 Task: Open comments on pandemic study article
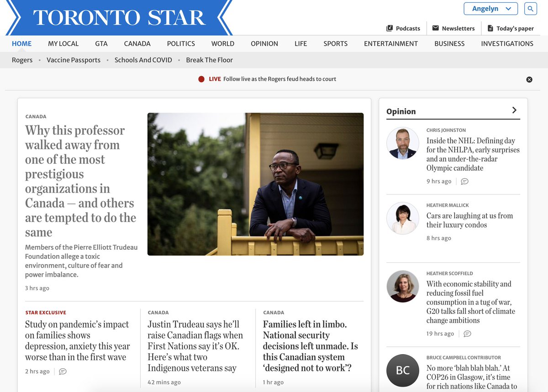pos(63,371)
